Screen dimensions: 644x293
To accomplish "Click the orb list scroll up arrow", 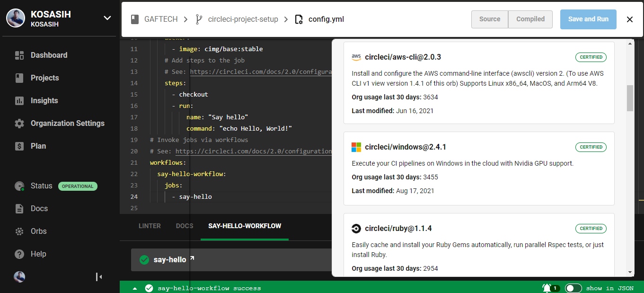I will 630,44.
